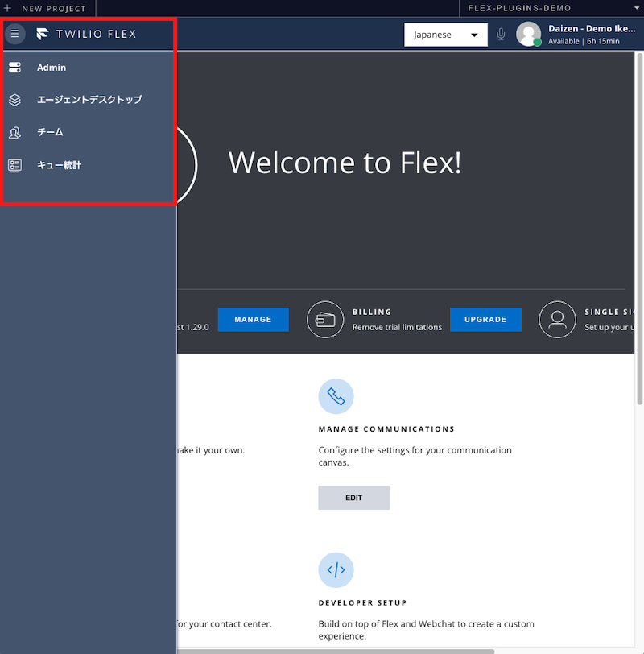Screen dimensions: 644x654
Task: Click the Admin toggle-style sidebar icon
Action: [15, 67]
